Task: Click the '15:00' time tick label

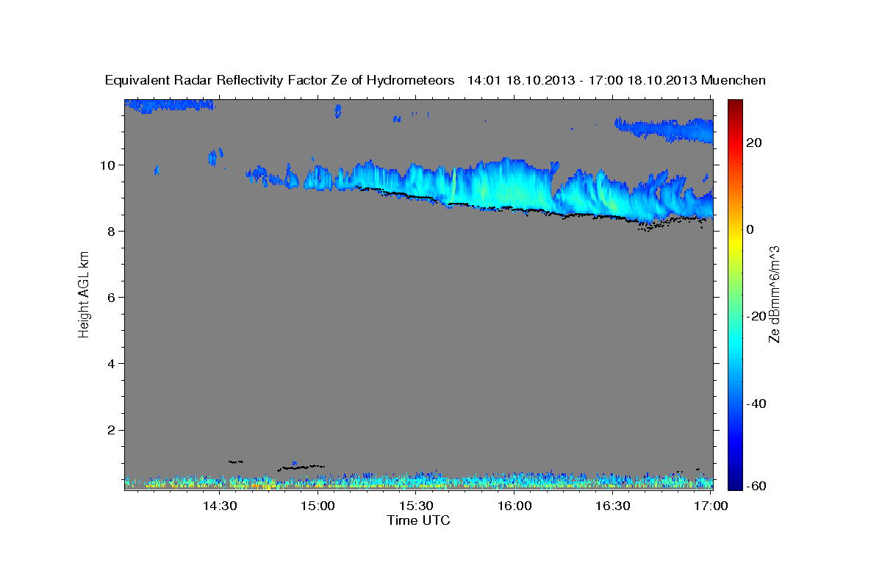Action: [318, 506]
